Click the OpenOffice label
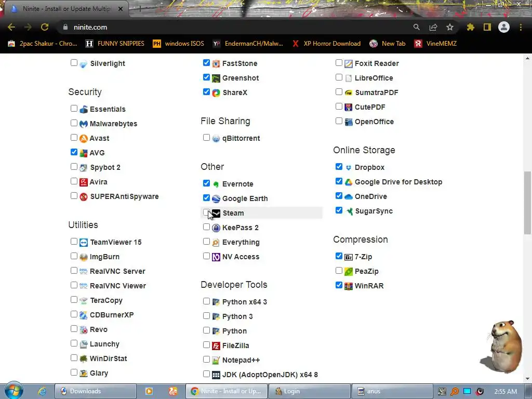This screenshot has width=532, height=399. [x=374, y=122]
